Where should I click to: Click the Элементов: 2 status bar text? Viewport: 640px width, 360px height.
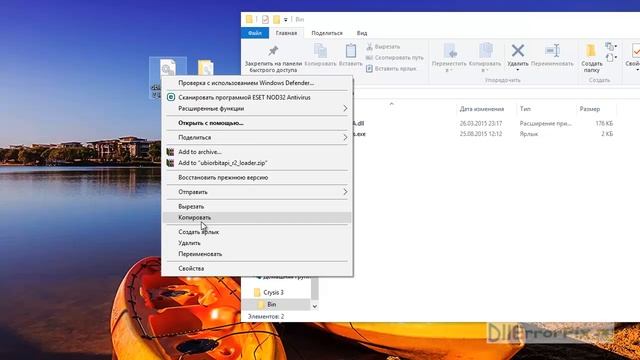click(x=266, y=316)
